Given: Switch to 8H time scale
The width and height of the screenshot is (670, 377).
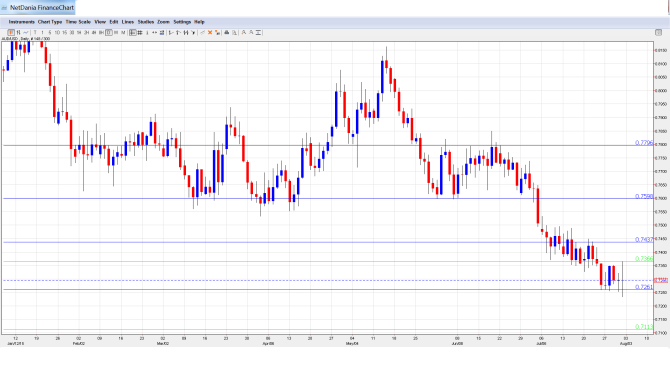Looking at the screenshot, I should [101, 32].
